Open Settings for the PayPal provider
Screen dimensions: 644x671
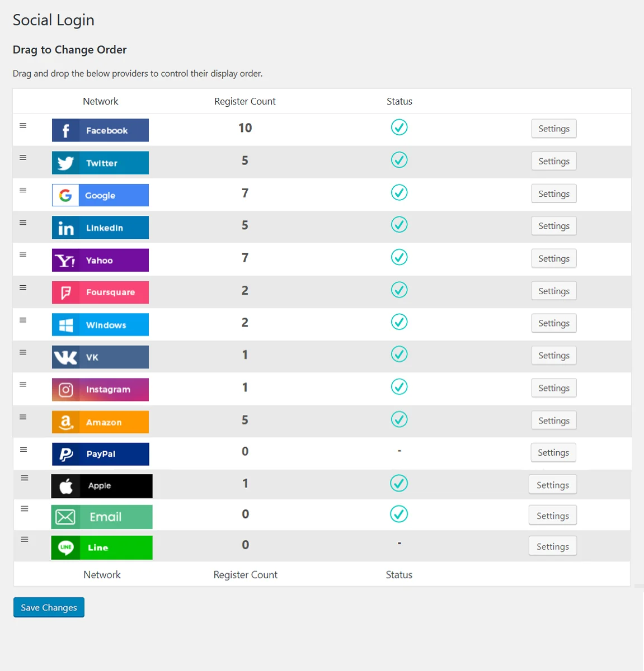click(553, 452)
